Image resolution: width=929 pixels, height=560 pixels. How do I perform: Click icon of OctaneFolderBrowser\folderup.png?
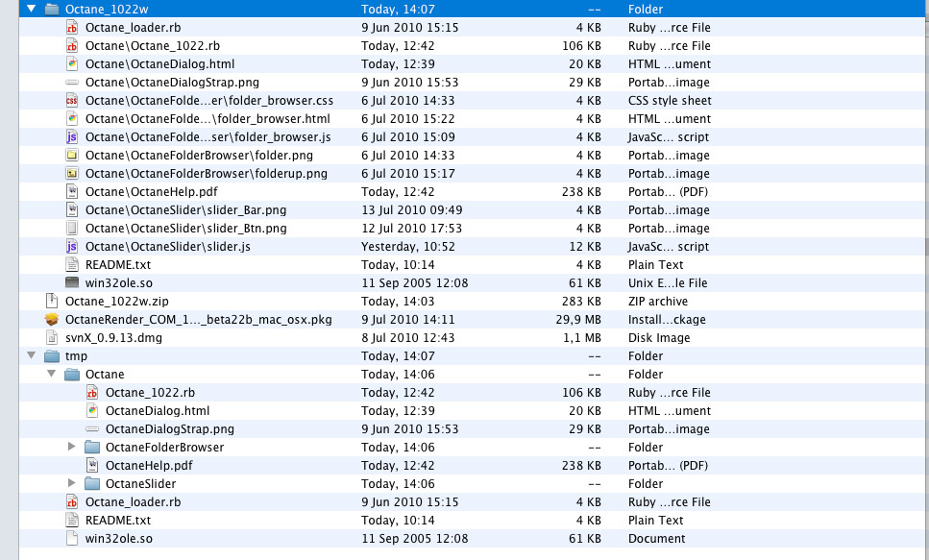click(x=72, y=174)
